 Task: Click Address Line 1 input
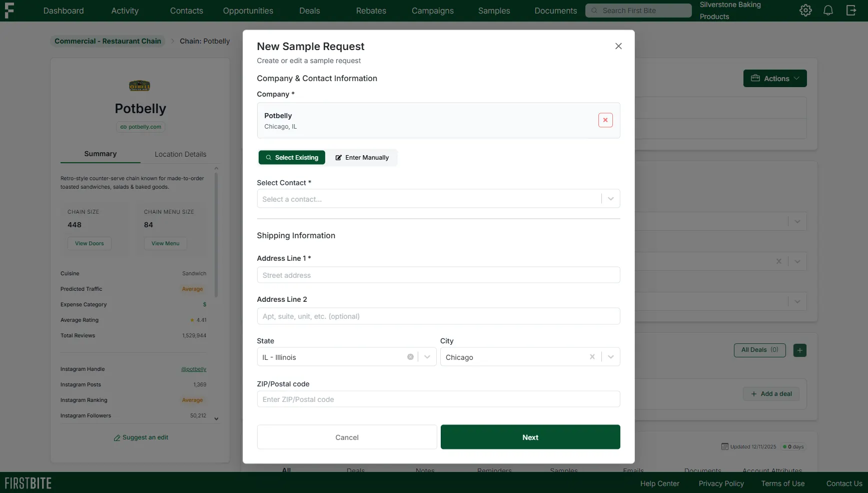coord(438,275)
